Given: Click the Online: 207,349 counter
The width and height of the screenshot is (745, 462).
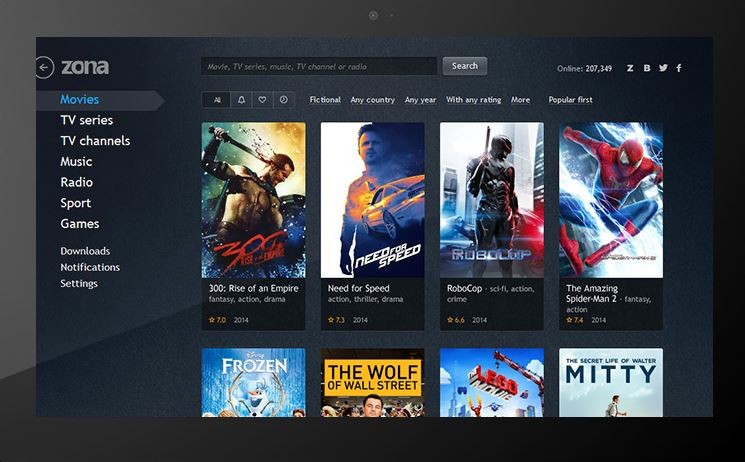Looking at the screenshot, I should pos(584,68).
